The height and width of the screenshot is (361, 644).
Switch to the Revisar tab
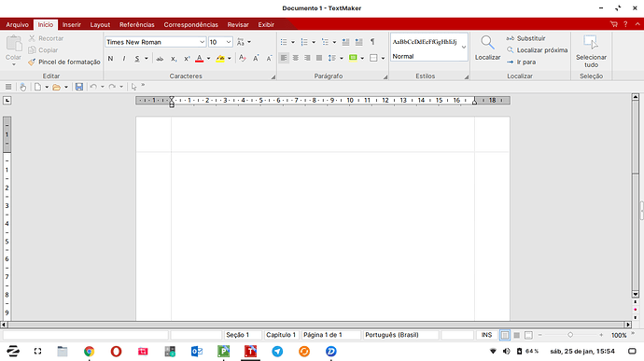(238, 24)
